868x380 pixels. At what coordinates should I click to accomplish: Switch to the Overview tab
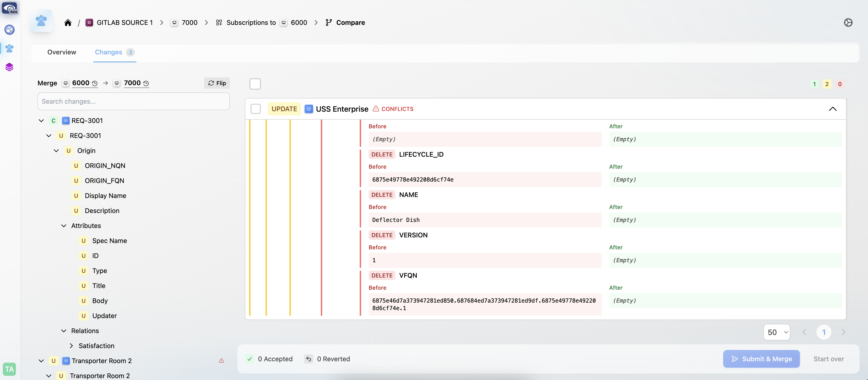pos(62,52)
